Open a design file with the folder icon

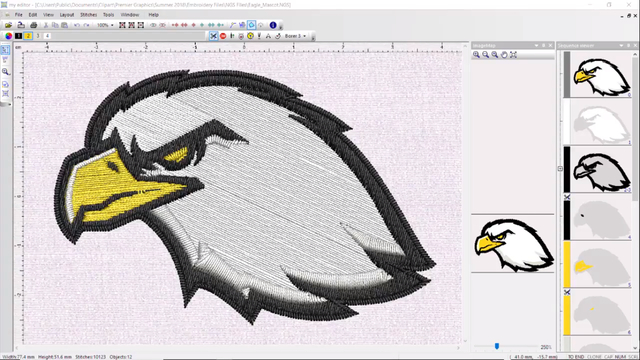(8, 25)
